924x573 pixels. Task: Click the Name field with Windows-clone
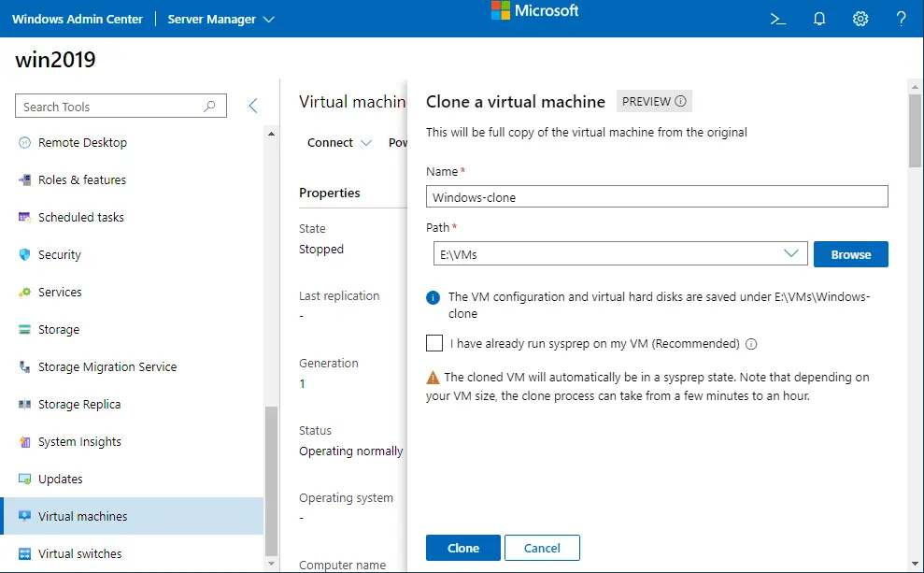pos(657,196)
